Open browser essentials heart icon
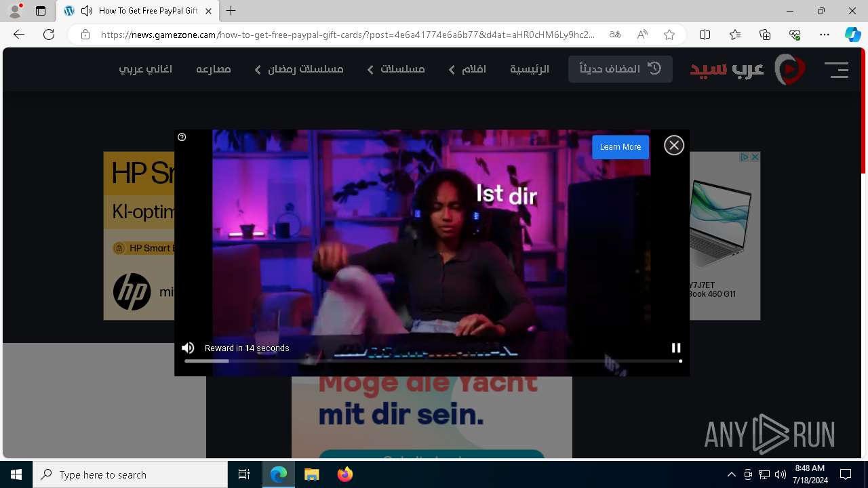The image size is (868, 488). click(795, 35)
